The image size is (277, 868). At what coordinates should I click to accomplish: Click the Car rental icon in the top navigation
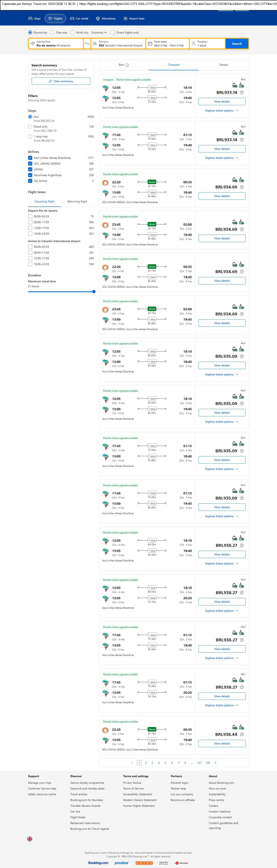coord(72,18)
